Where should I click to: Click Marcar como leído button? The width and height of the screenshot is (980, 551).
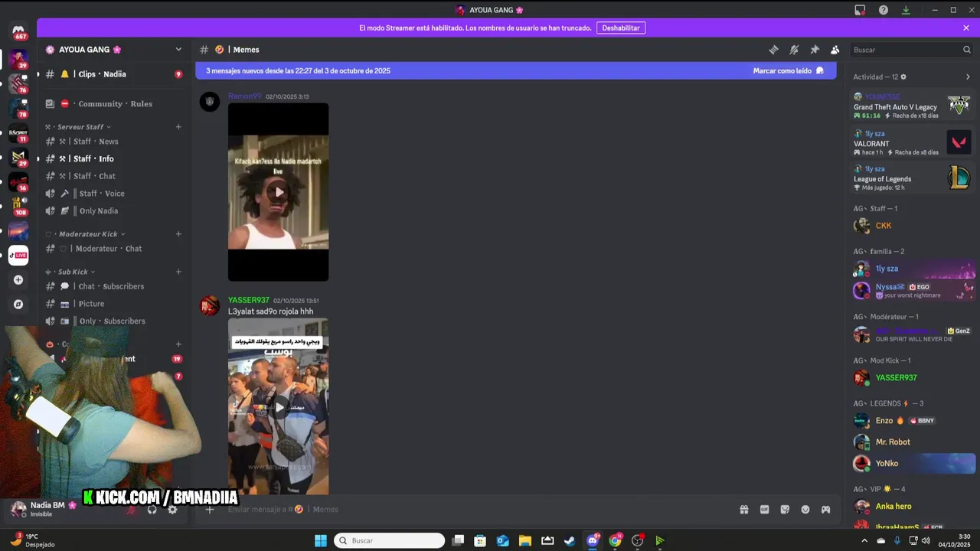pyautogui.click(x=789, y=70)
